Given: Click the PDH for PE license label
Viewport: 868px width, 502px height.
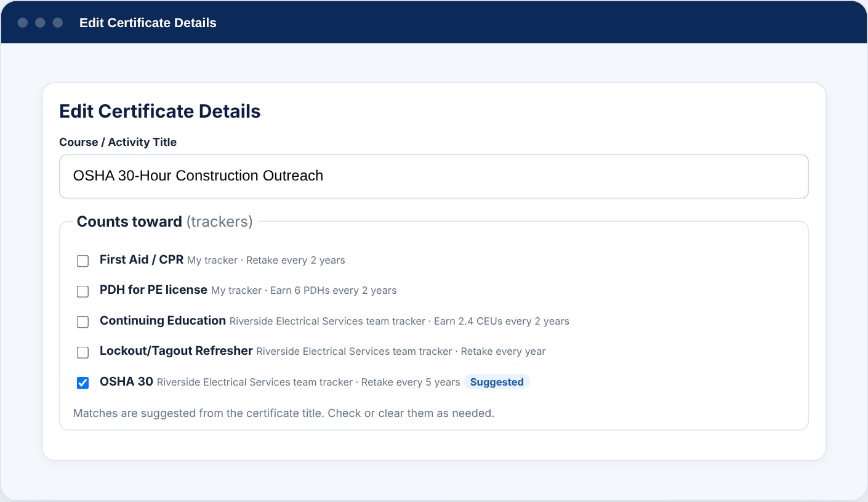Looking at the screenshot, I should (x=153, y=289).
